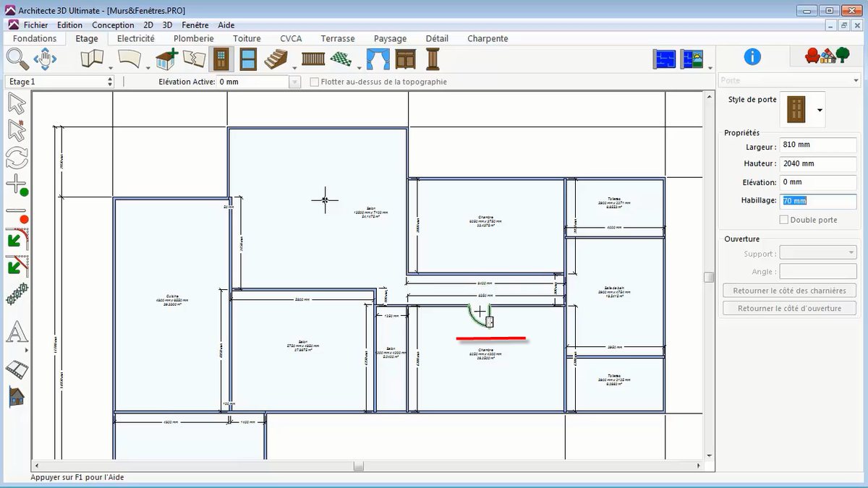Switch to the Toiture tab
868x488 pixels.
point(247,38)
